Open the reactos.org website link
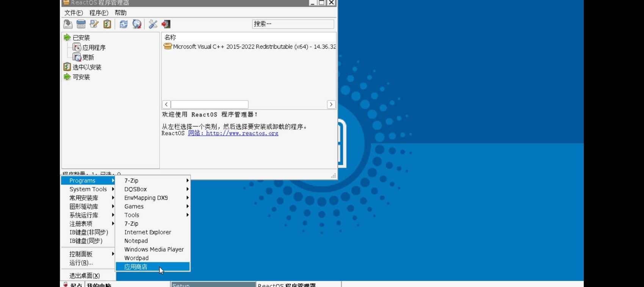 tap(233, 133)
